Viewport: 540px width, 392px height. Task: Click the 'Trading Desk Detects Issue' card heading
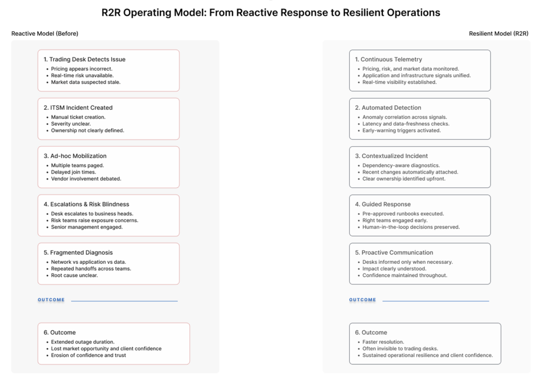[x=84, y=60]
